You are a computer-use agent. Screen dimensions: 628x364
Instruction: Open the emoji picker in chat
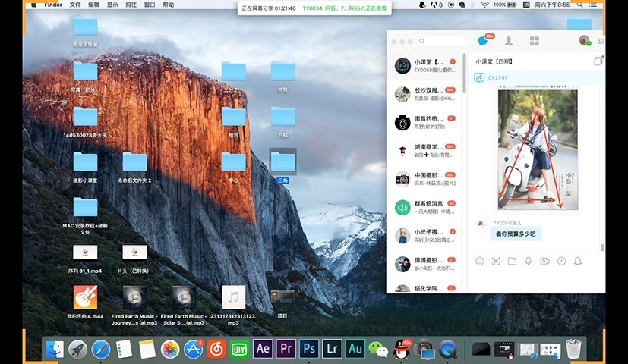479,261
